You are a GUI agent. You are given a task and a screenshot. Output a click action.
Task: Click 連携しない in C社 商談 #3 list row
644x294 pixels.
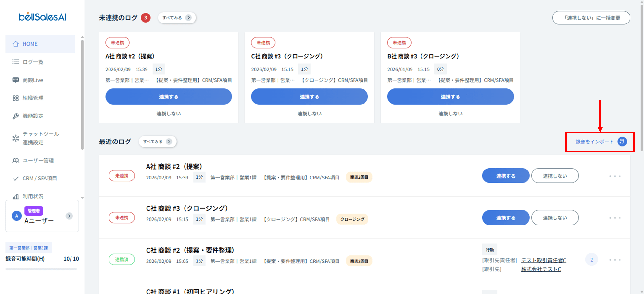554,218
